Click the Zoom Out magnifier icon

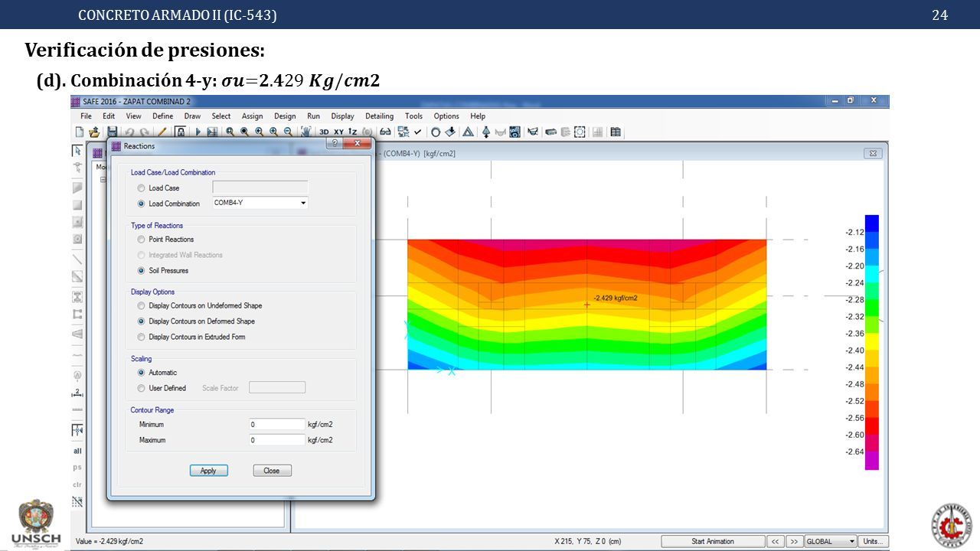287,132
